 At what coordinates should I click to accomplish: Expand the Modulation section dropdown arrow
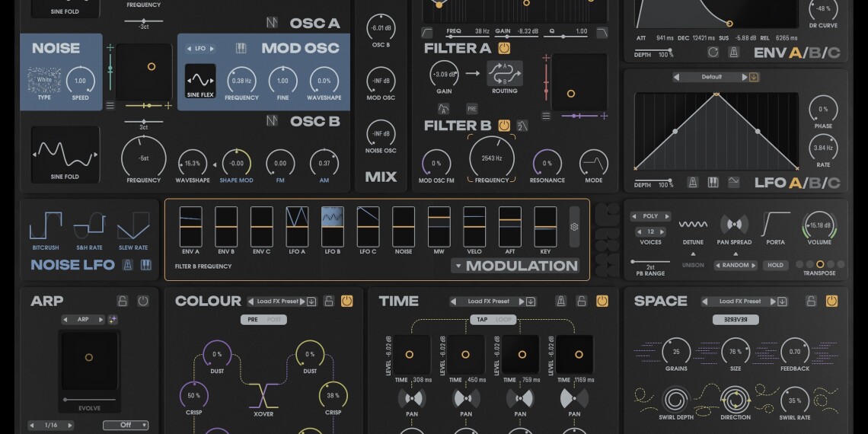(458, 266)
